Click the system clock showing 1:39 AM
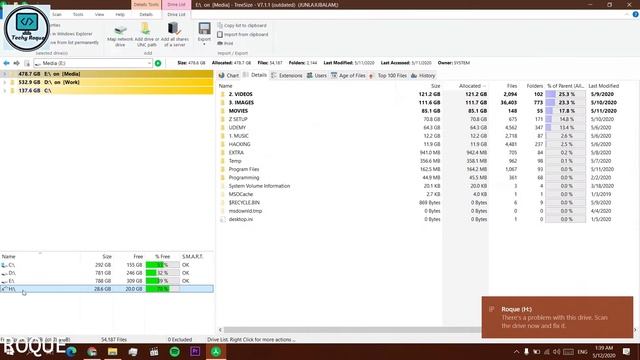 pyautogui.click(x=604, y=348)
